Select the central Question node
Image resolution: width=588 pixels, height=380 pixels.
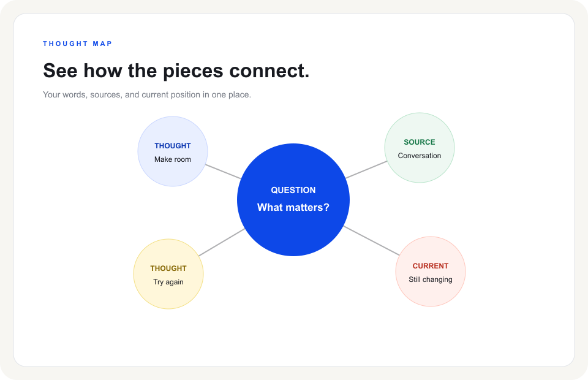[x=293, y=200]
